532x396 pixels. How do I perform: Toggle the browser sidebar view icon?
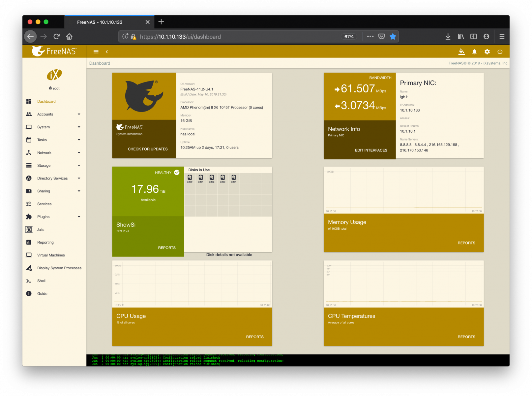click(473, 37)
